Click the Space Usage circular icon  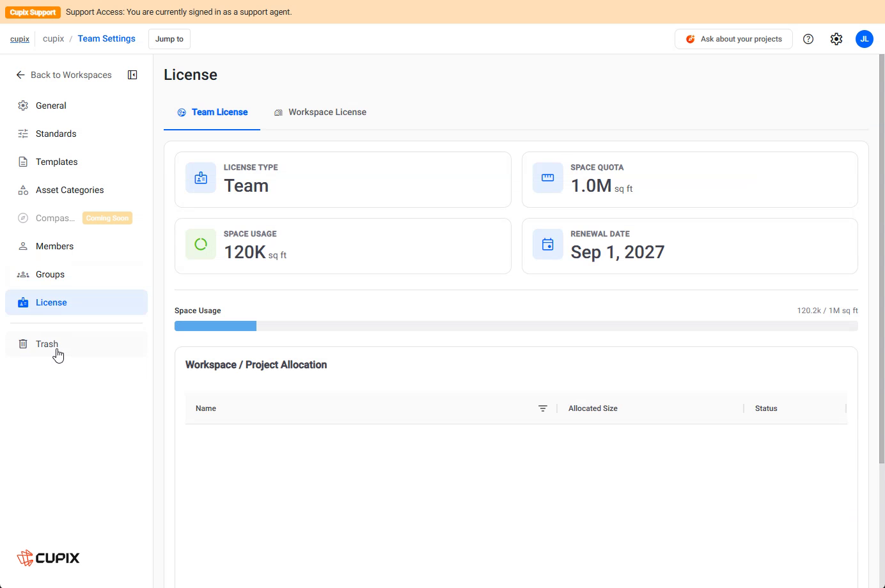click(x=201, y=244)
